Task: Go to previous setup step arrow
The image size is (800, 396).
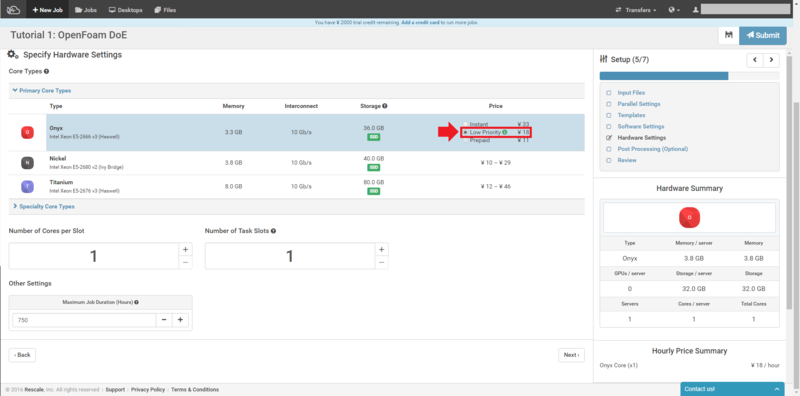Action: point(755,60)
